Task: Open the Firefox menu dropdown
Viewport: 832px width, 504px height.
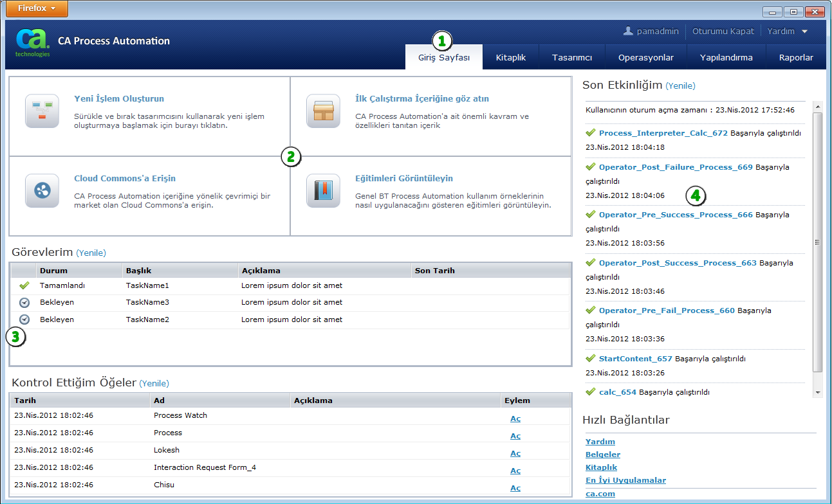Action: pyautogui.click(x=36, y=9)
